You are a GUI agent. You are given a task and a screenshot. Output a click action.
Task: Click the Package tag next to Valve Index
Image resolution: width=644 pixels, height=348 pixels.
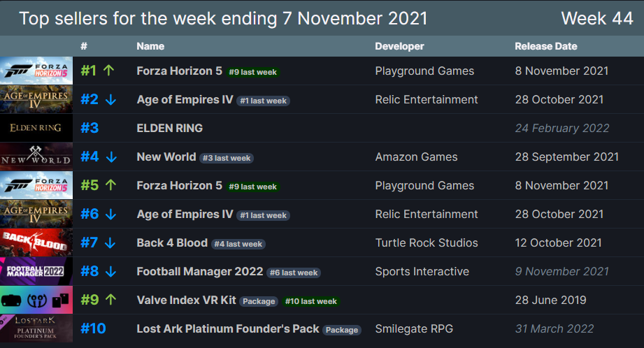pyautogui.click(x=259, y=301)
